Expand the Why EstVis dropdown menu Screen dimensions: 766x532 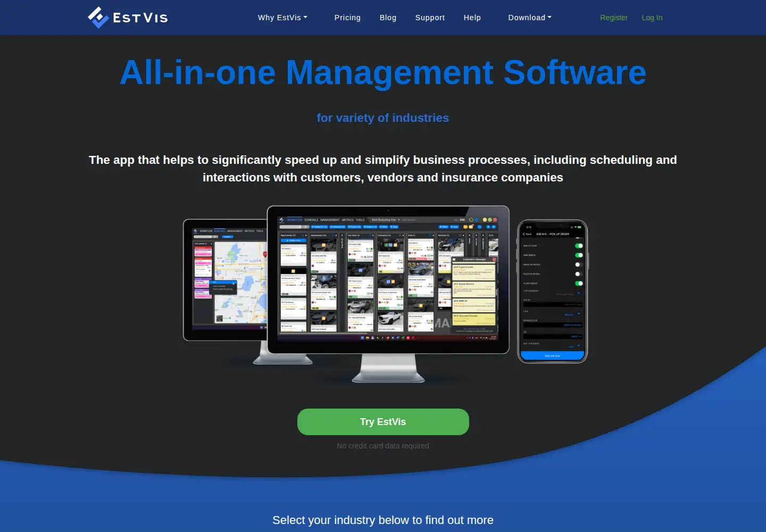click(x=282, y=18)
